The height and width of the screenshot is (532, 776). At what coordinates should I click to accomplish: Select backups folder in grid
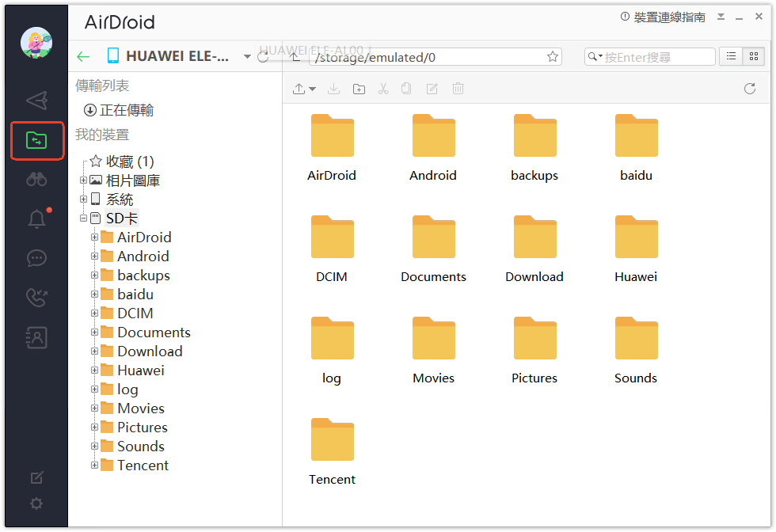(535, 148)
